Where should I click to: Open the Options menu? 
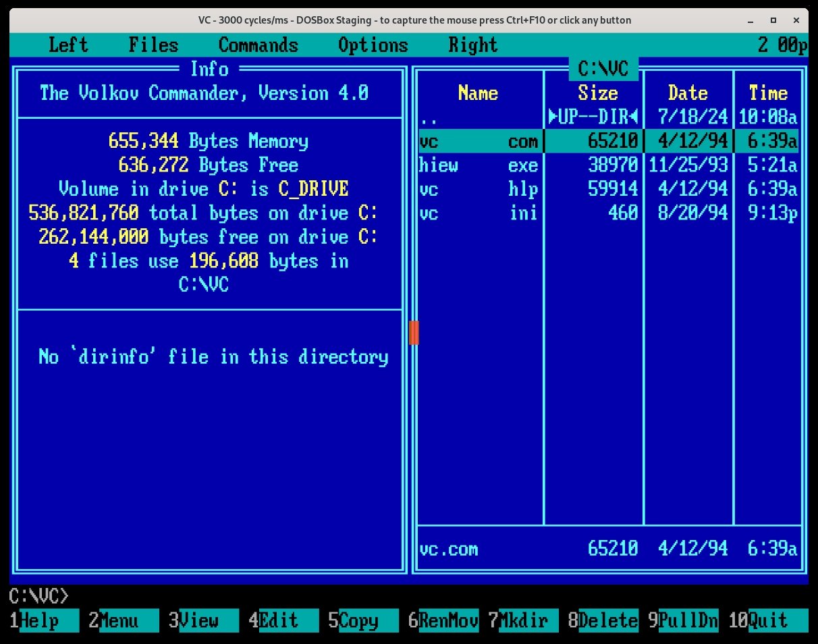373,45
